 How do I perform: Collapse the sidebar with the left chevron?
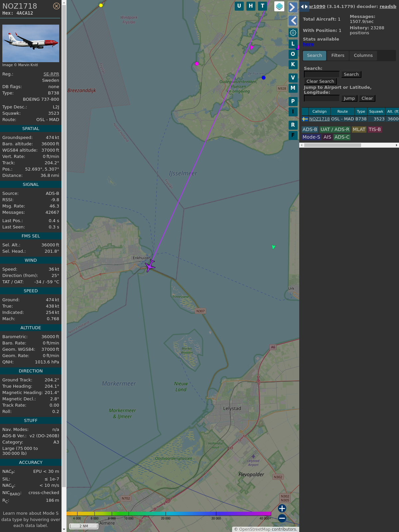click(293, 21)
